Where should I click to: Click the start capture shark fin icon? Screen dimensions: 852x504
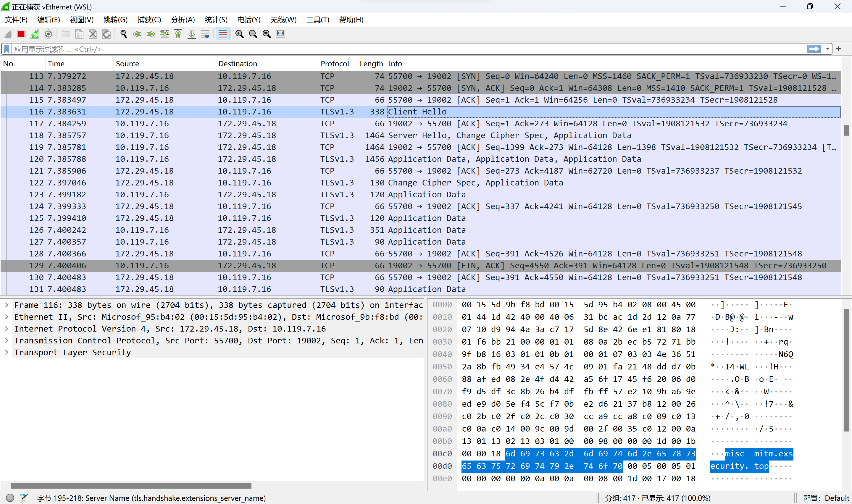click(x=8, y=34)
